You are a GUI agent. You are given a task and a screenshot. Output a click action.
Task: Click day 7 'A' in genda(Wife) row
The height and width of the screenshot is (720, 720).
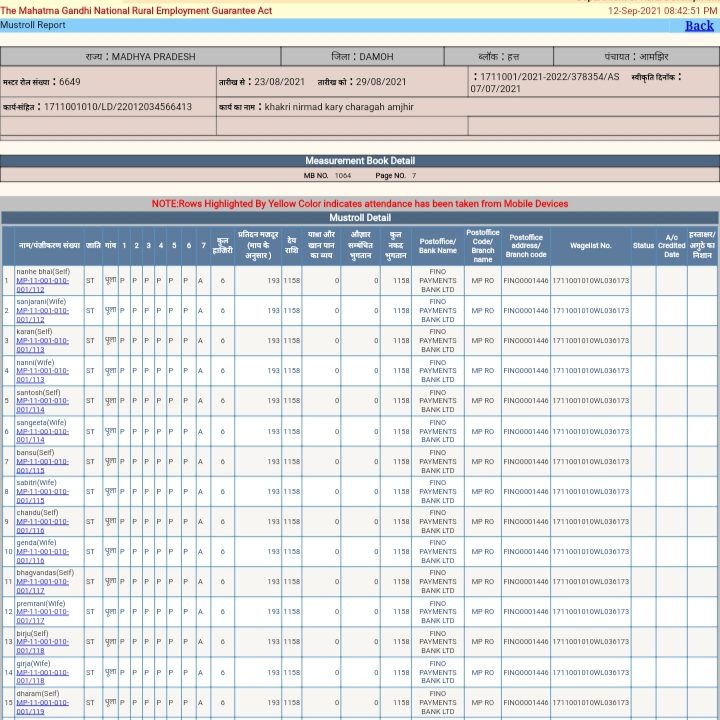(x=200, y=551)
